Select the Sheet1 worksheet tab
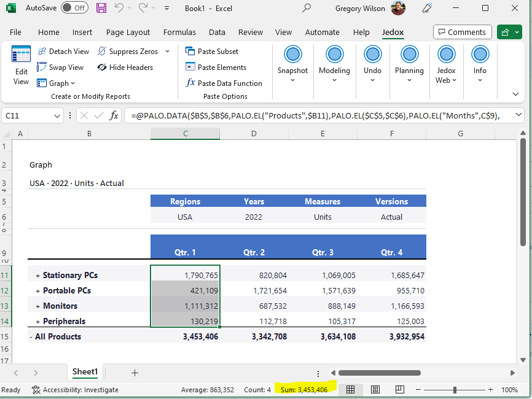 click(85, 372)
